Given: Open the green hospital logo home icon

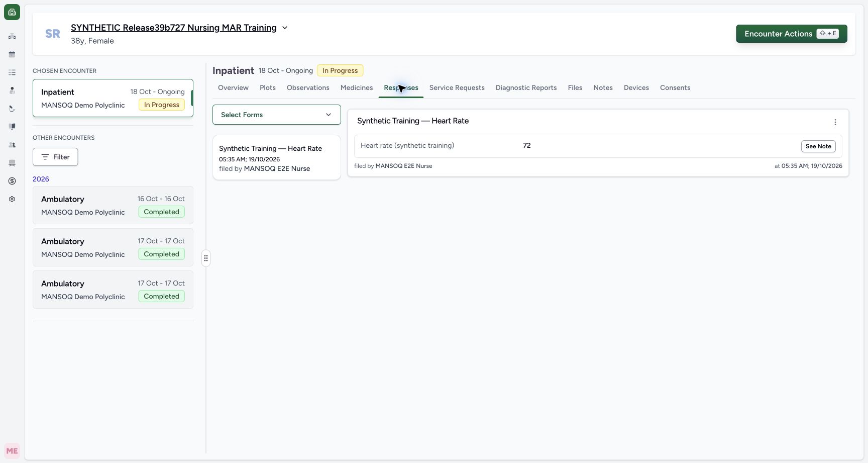Looking at the screenshot, I should pos(12,12).
